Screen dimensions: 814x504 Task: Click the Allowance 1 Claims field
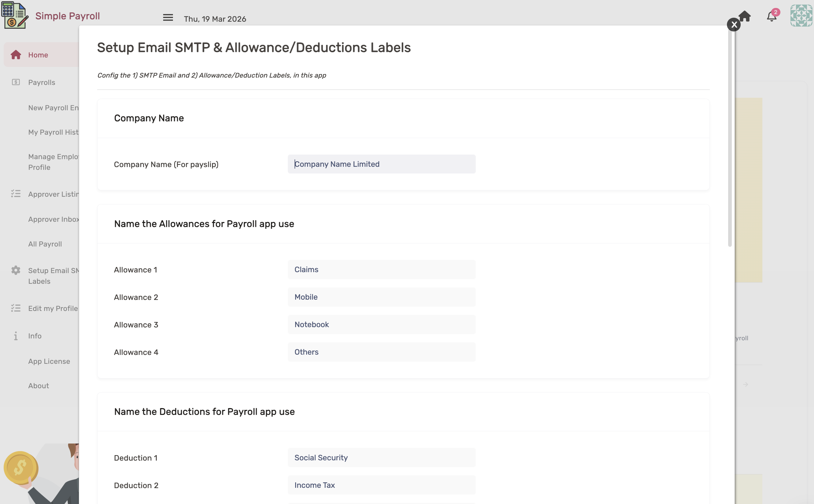(381, 269)
